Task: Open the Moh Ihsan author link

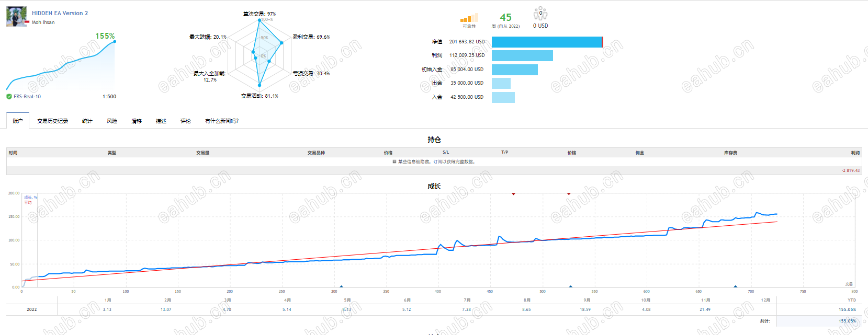Action: coord(43,22)
